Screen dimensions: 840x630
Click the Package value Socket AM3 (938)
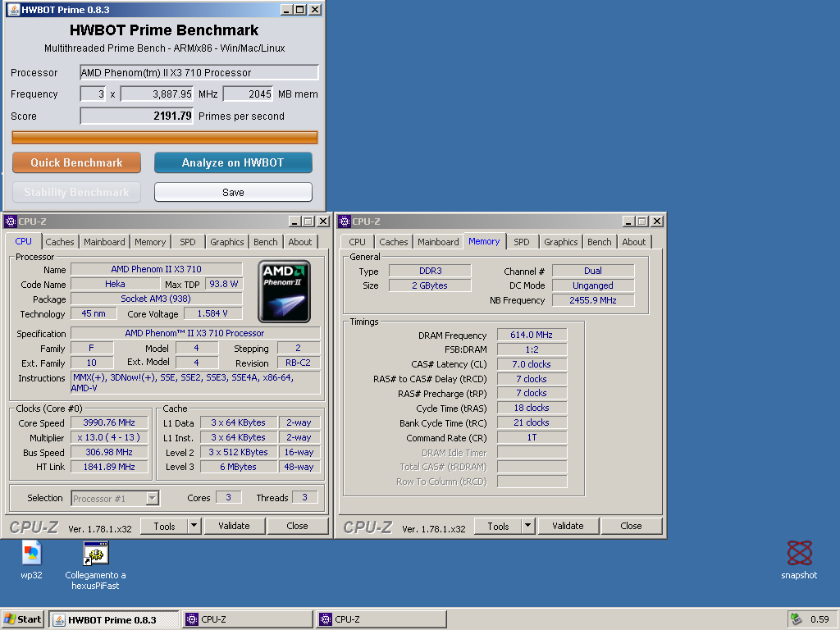[157, 299]
